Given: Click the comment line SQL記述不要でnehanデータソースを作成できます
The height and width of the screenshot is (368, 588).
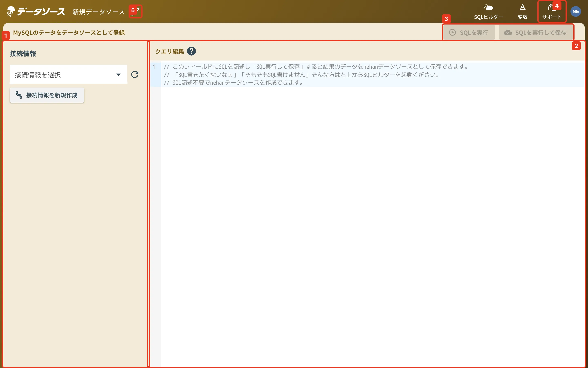Looking at the screenshot, I should coord(234,83).
